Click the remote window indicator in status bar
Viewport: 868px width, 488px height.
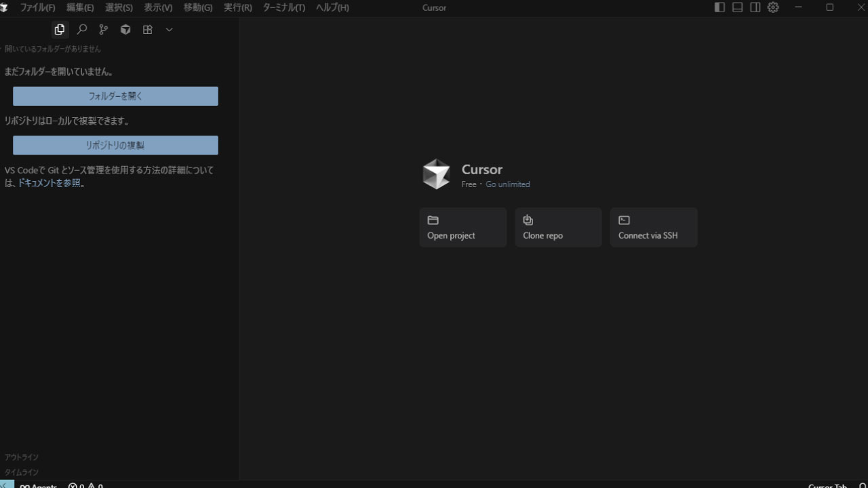point(6,485)
